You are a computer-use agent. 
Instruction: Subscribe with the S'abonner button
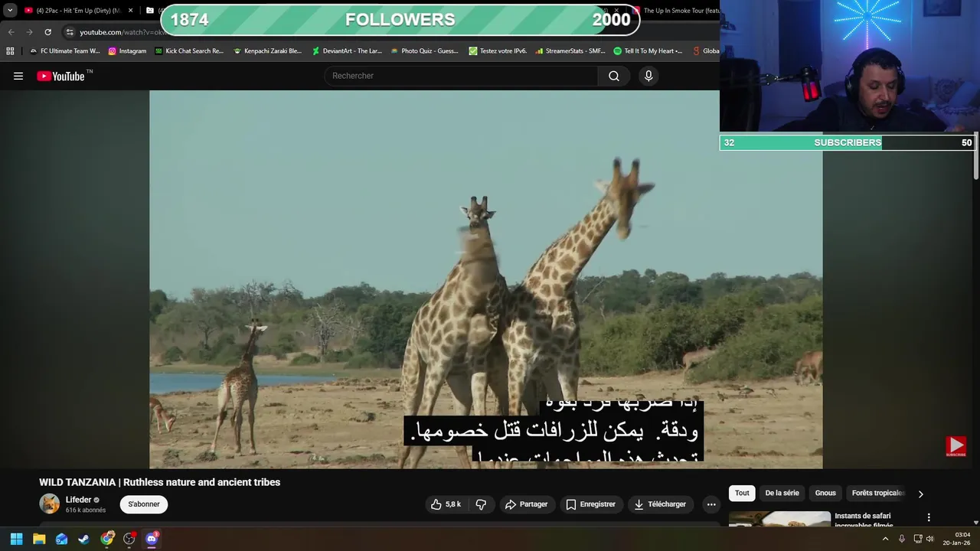pos(144,504)
